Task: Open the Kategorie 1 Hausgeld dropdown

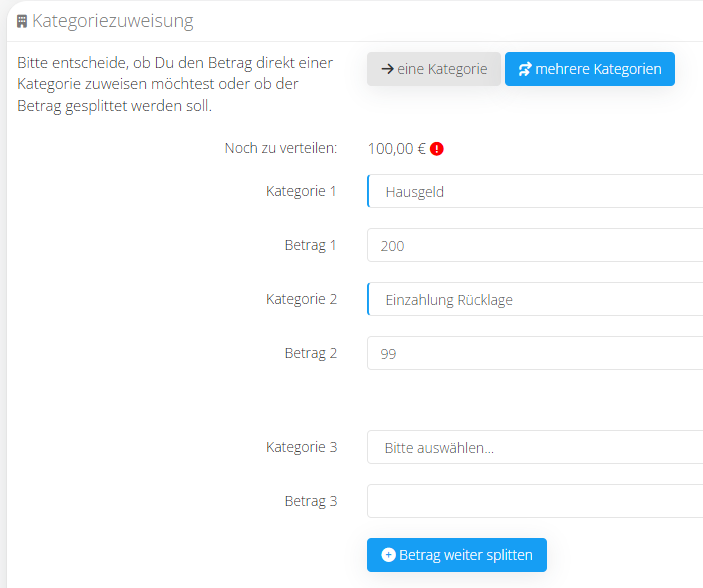Action: pos(535,192)
